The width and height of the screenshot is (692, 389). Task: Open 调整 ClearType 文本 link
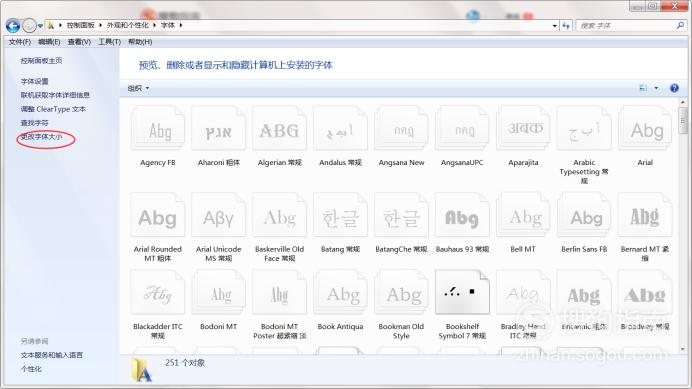coord(53,109)
